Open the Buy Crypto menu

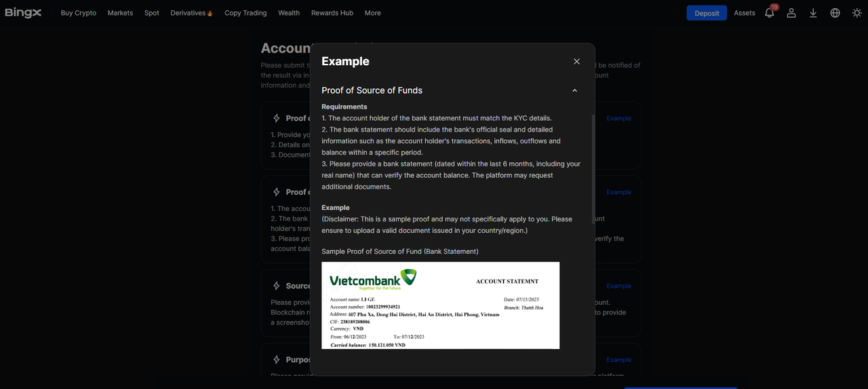(79, 13)
